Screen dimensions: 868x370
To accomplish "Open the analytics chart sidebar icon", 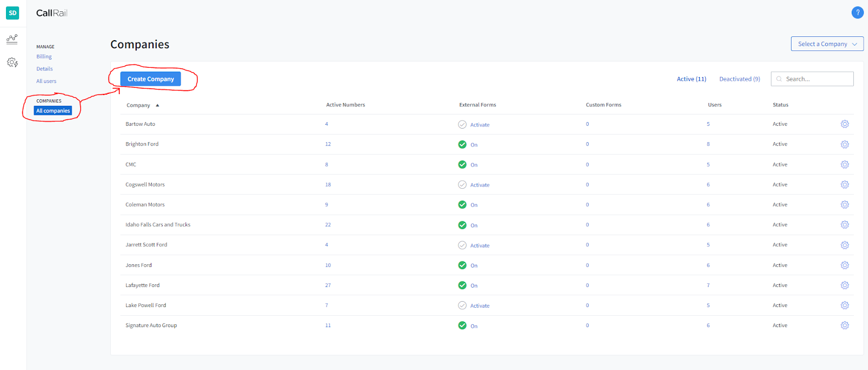I will pos(12,39).
